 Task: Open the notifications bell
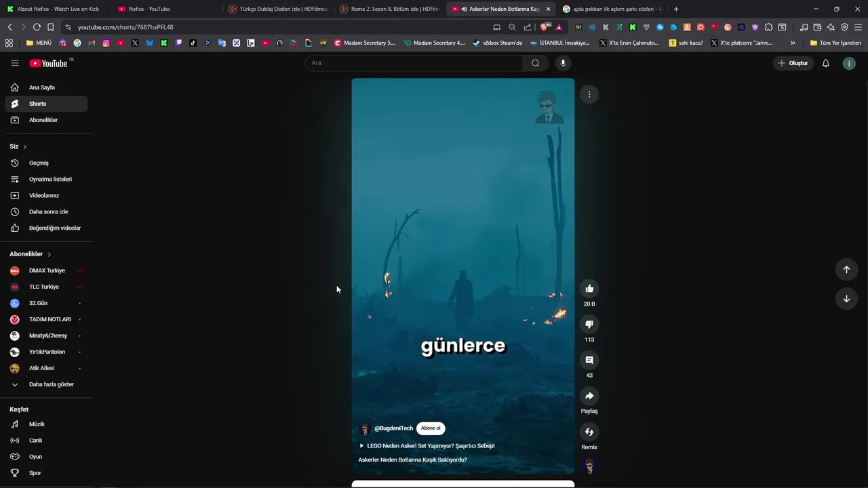[826, 63]
